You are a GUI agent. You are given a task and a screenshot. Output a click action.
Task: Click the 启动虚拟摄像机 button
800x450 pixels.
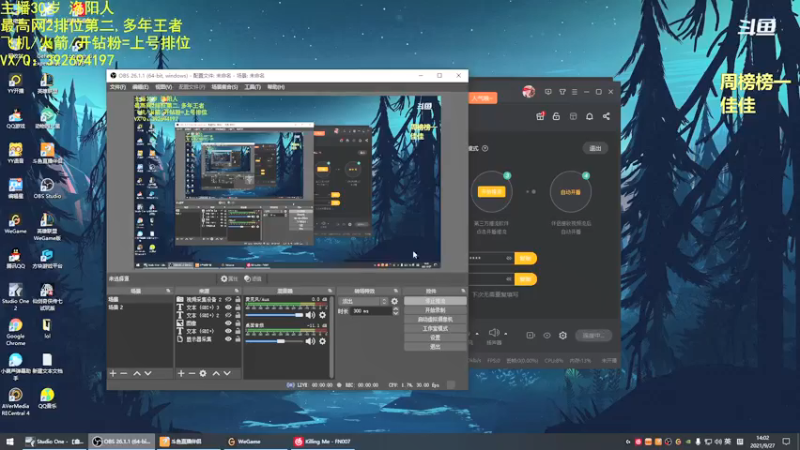pyautogui.click(x=435, y=319)
